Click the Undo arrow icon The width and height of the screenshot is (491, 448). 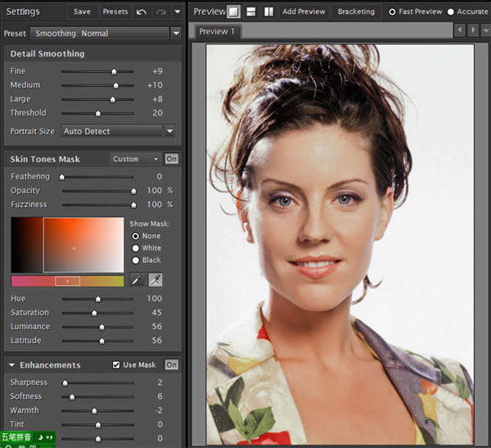point(142,11)
